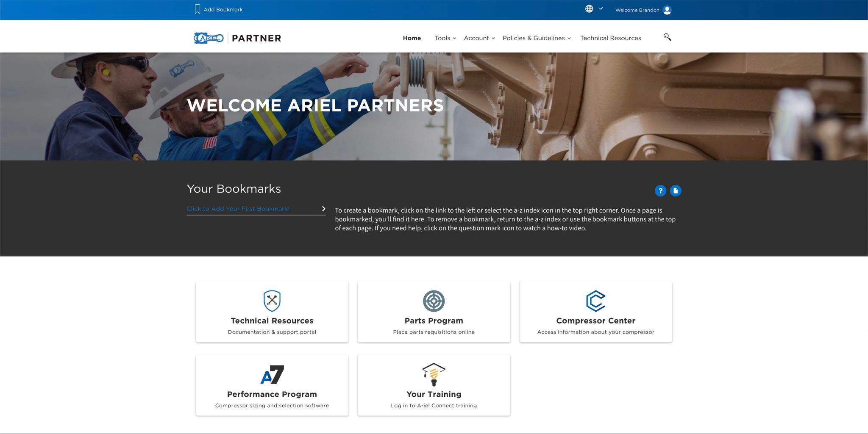Go to the Home menu item
The width and height of the screenshot is (868, 434).
coord(412,38)
